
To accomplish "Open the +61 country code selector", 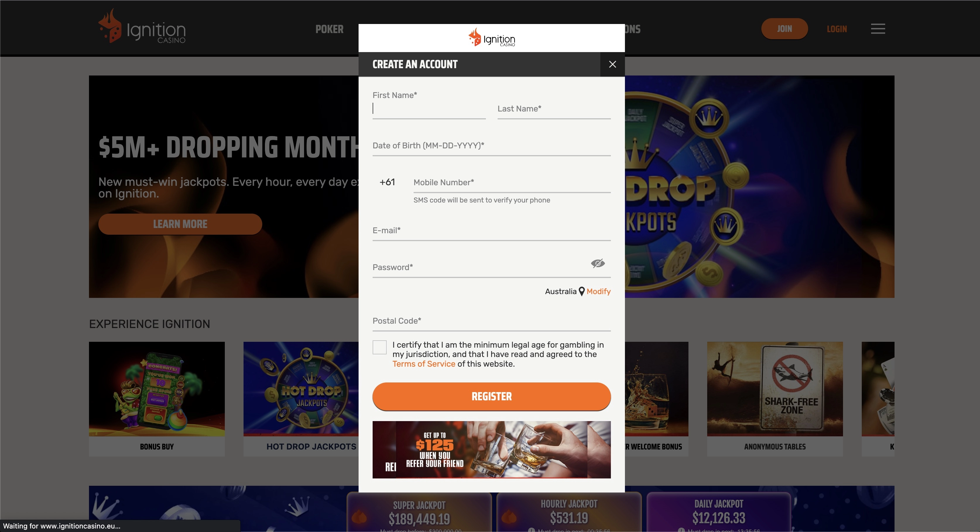I will click(387, 182).
